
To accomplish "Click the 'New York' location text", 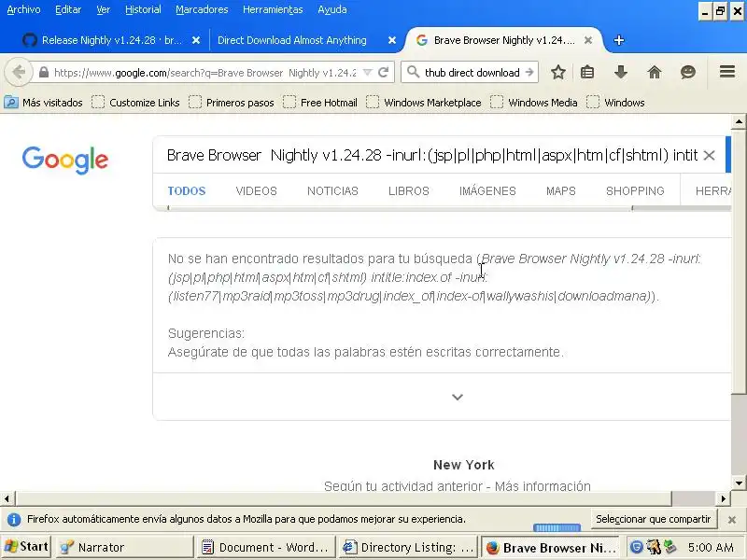I will (463, 465).
